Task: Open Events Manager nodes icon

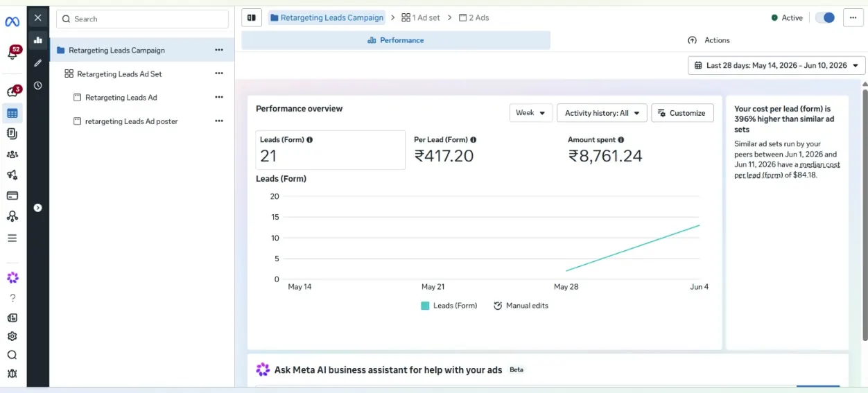Action: point(12,216)
